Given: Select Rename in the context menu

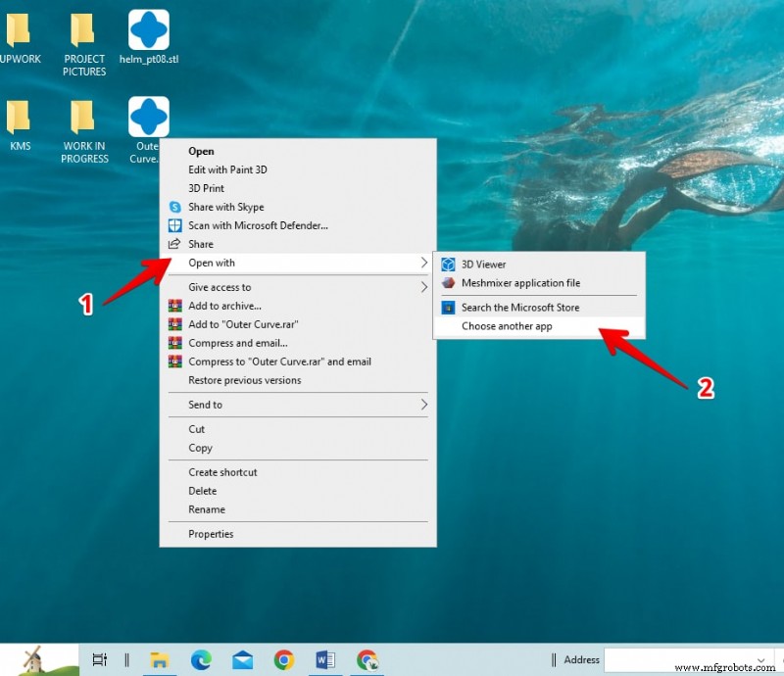Looking at the screenshot, I should [x=298, y=509].
